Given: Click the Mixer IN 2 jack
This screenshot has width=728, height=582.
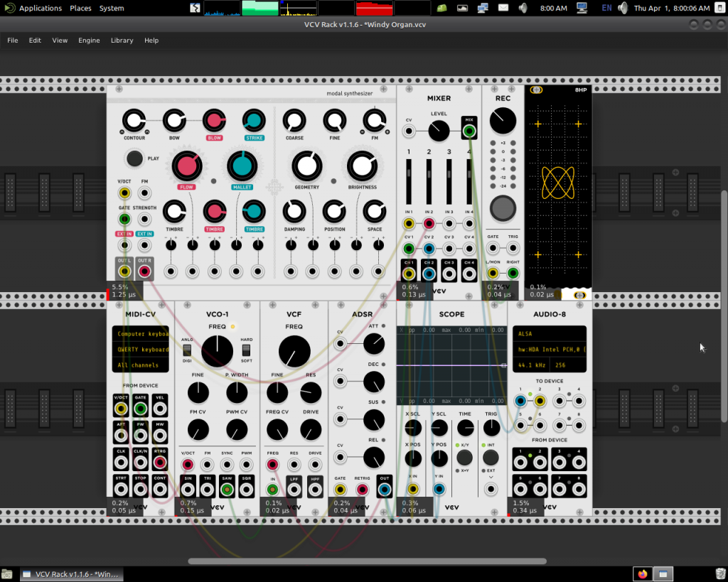Looking at the screenshot, I should coord(429,224).
